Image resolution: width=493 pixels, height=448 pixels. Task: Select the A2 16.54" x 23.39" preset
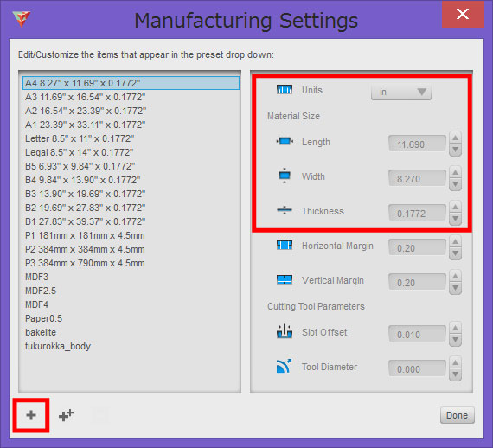click(x=131, y=111)
